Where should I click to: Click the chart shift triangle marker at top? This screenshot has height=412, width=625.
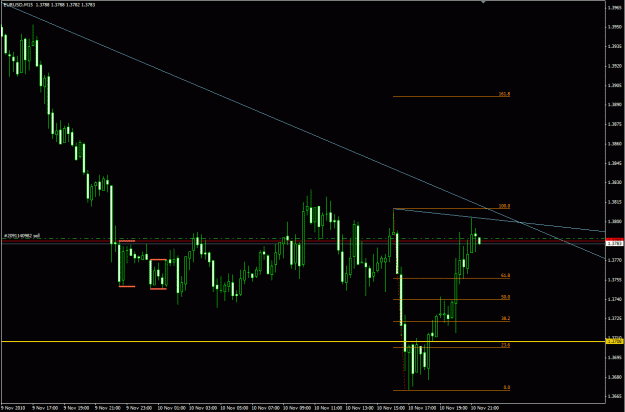[x=483, y=2]
